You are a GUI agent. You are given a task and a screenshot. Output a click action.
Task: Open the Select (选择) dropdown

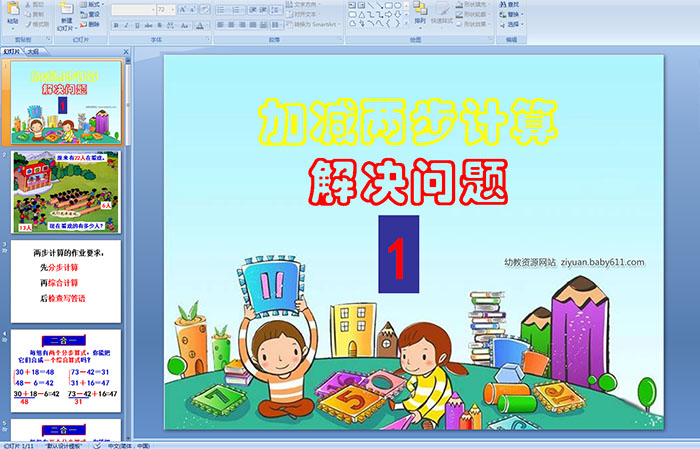(x=512, y=24)
